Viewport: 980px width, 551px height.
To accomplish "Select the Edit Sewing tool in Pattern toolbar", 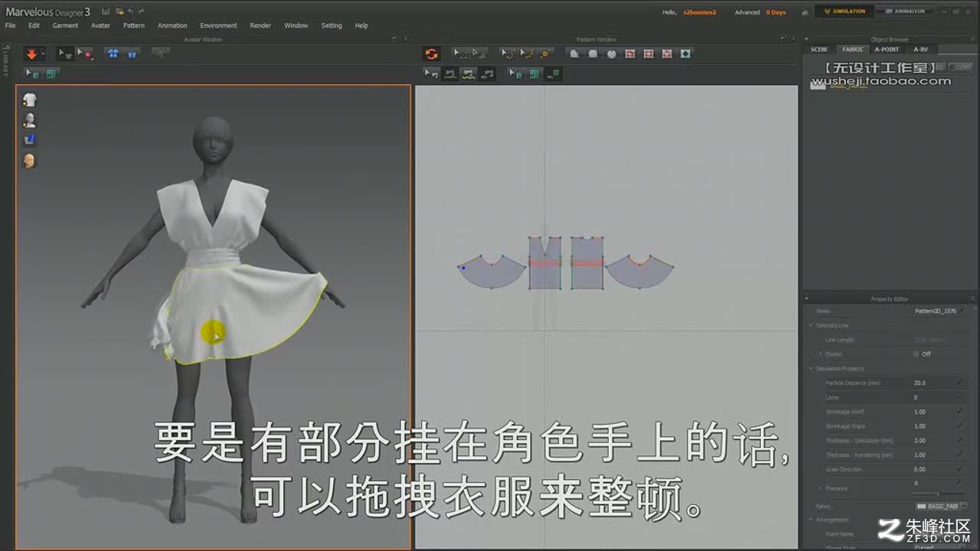I will (432, 73).
